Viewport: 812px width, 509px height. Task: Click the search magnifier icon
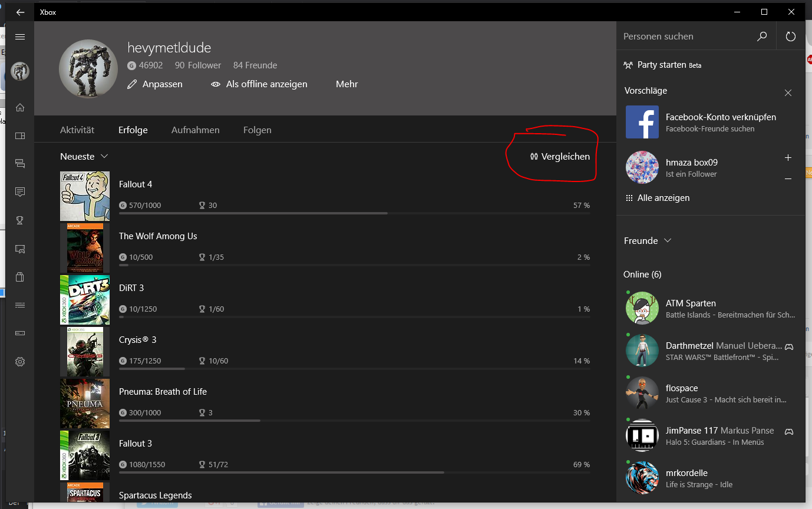[x=762, y=37]
